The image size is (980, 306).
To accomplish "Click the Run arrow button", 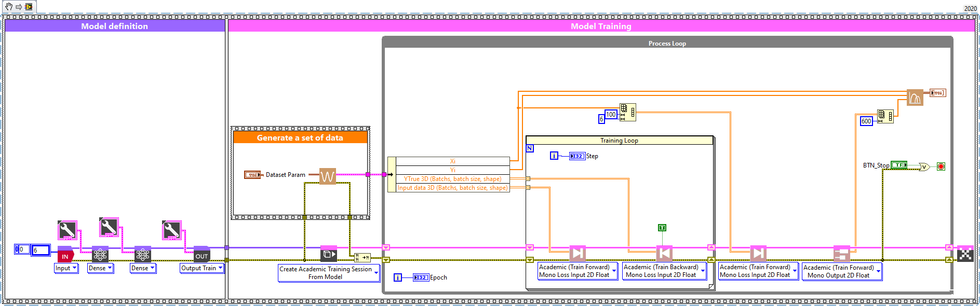I will point(19,7).
